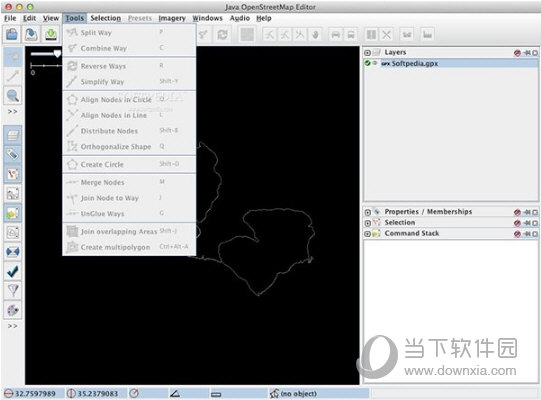
Task: Hide the Selection panel with red icon
Action: tap(517, 223)
